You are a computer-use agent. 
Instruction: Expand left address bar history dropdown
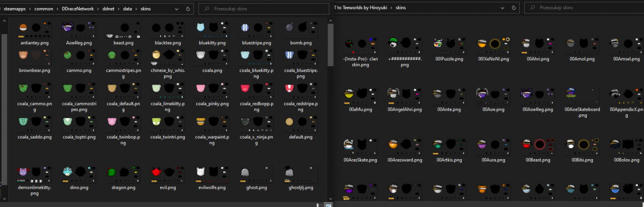[x=176, y=9]
